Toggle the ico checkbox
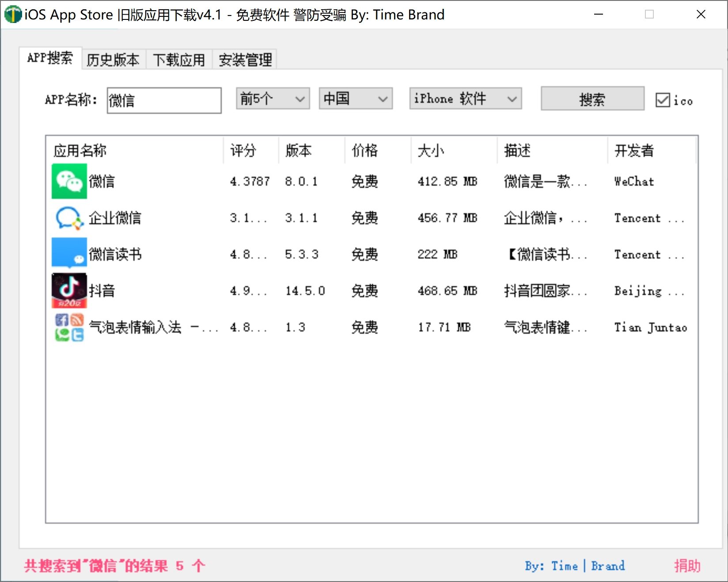 pyautogui.click(x=663, y=100)
